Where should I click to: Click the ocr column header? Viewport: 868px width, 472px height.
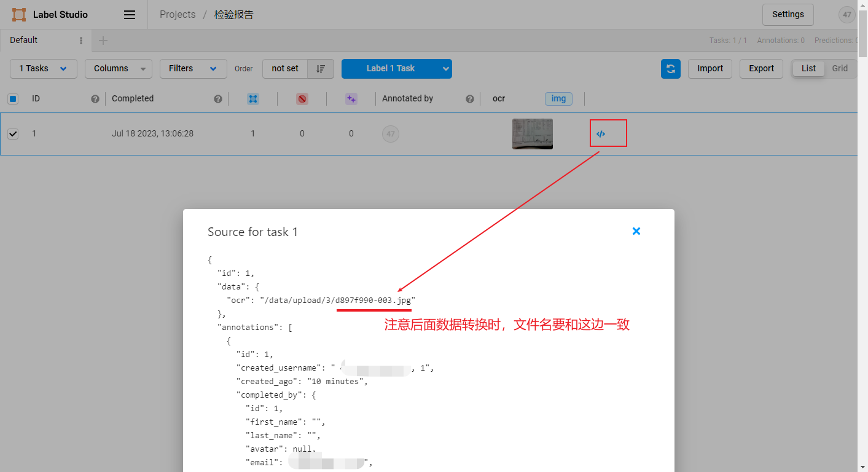(x=499, y=99)
